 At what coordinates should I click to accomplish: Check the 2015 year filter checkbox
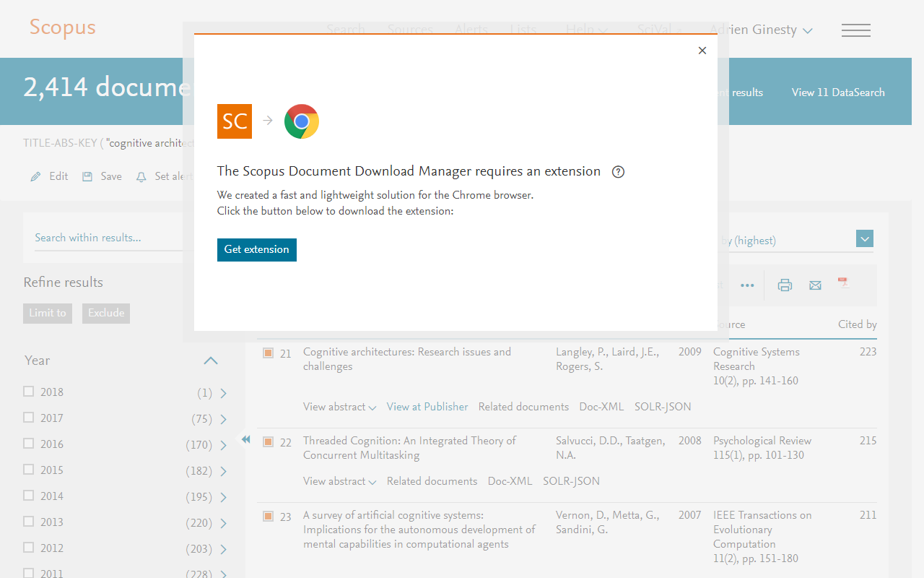(28, 469)
